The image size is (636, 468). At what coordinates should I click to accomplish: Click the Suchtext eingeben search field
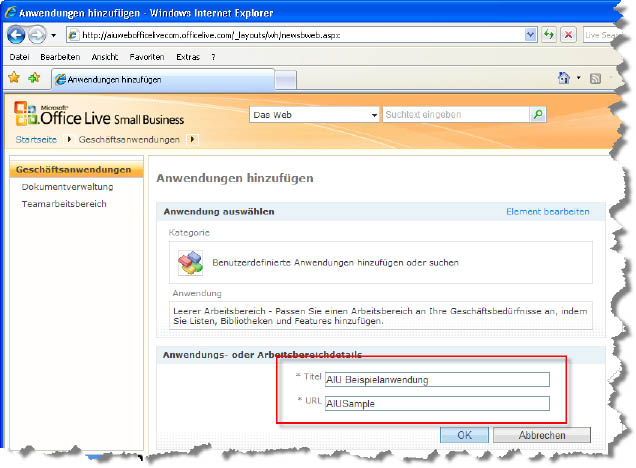(x=456, y=115)
